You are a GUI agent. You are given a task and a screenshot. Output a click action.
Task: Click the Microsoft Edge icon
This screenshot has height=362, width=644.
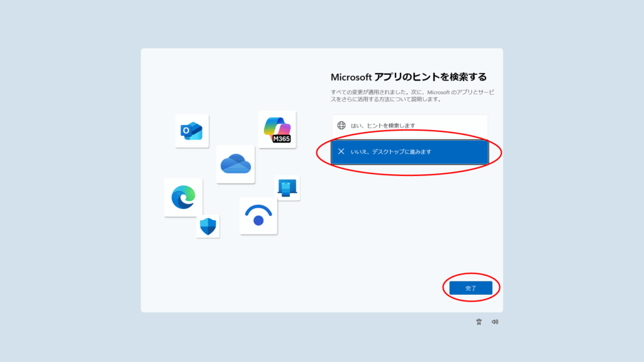point(183,197)
